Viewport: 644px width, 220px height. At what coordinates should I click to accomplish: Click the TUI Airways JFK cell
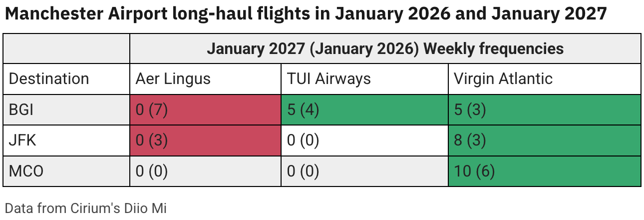point(364,140)
